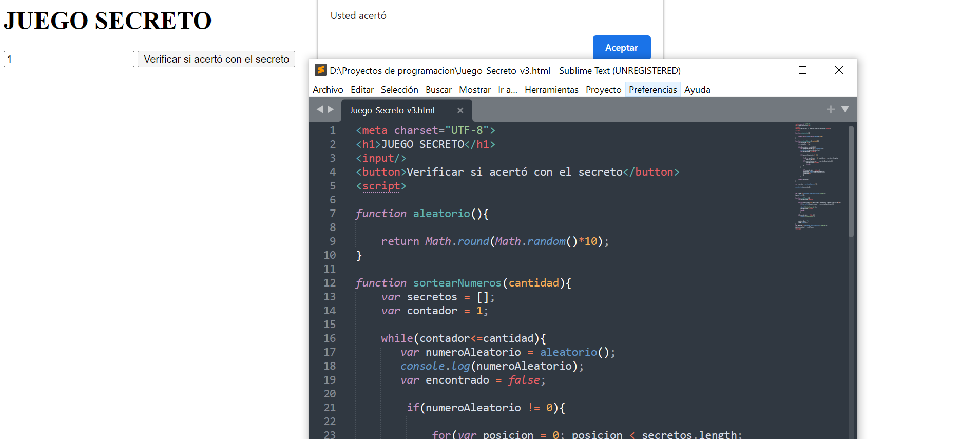Close the Juego_Secreto_v3.html tab
This screenshot has height=439, width=980.
[x=460, y=110]
